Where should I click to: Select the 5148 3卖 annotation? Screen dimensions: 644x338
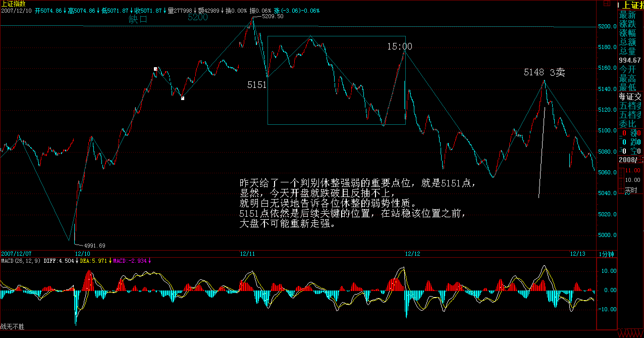point(544,73)
